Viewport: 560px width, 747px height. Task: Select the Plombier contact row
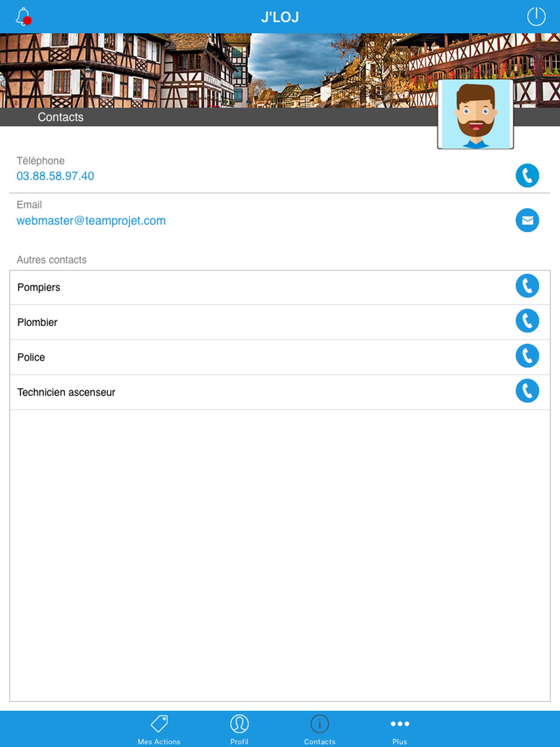click(280, 322)
